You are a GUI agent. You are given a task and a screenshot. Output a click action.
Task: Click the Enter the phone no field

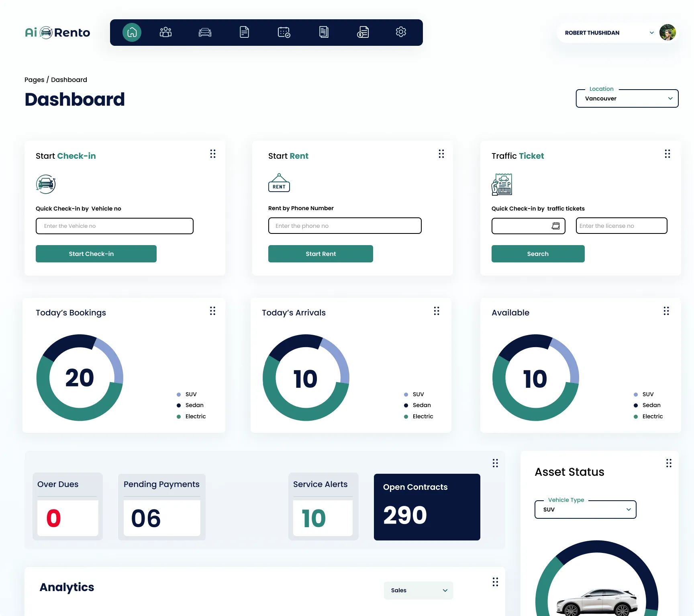[x=345, y=226]
